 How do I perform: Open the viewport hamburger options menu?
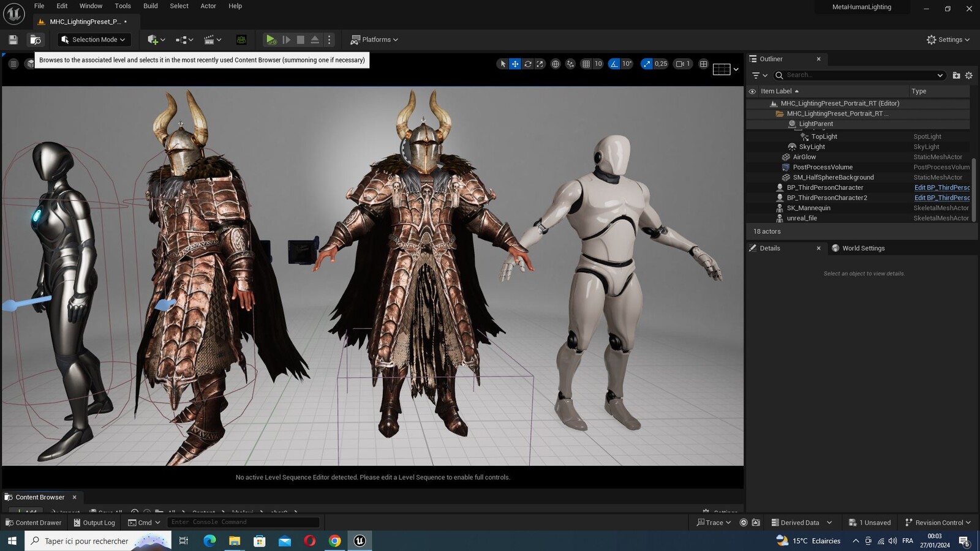[x=13, y=64]
